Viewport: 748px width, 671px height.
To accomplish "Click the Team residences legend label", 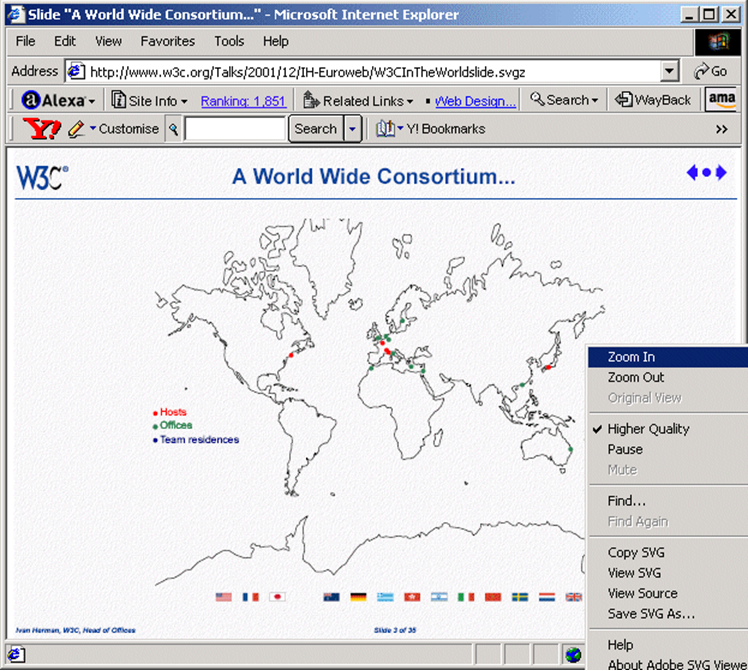I will pos(199,440).
